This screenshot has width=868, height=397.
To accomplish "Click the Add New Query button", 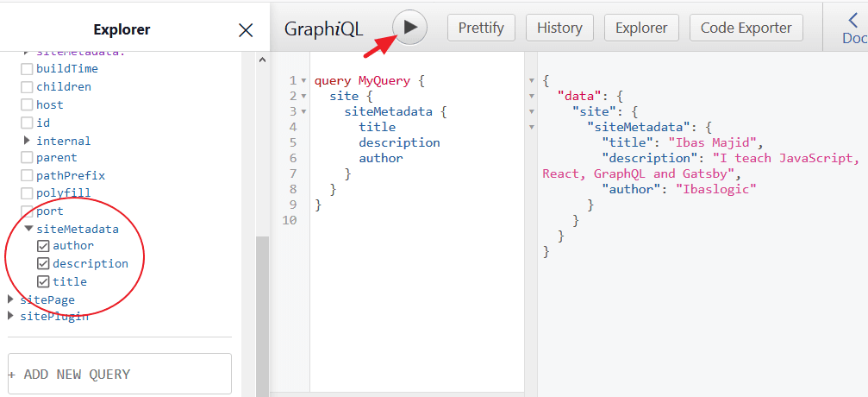I will point(119,374).
